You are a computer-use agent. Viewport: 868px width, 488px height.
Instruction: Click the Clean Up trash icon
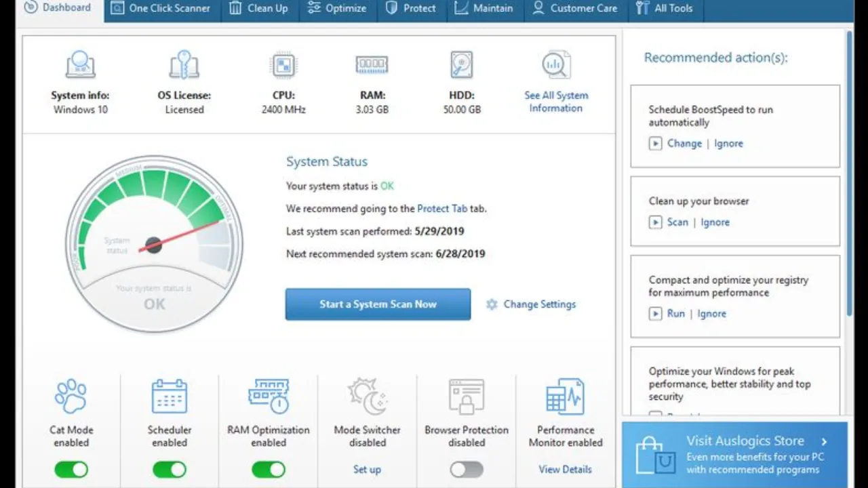click(235, 8)
